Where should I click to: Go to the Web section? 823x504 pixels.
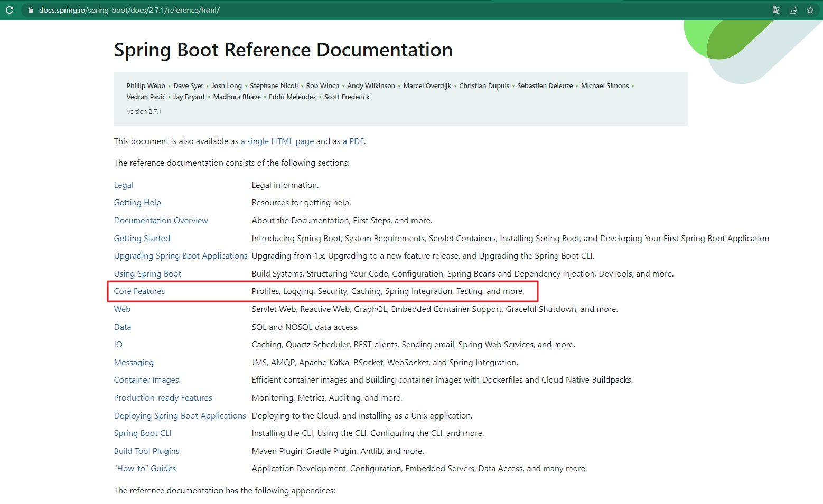(122, 309)
